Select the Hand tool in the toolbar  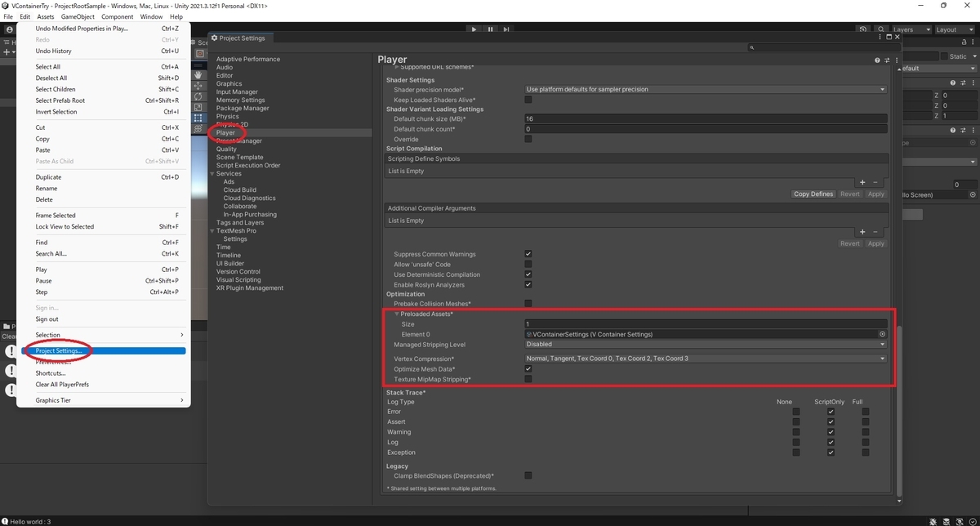(197, 75)
